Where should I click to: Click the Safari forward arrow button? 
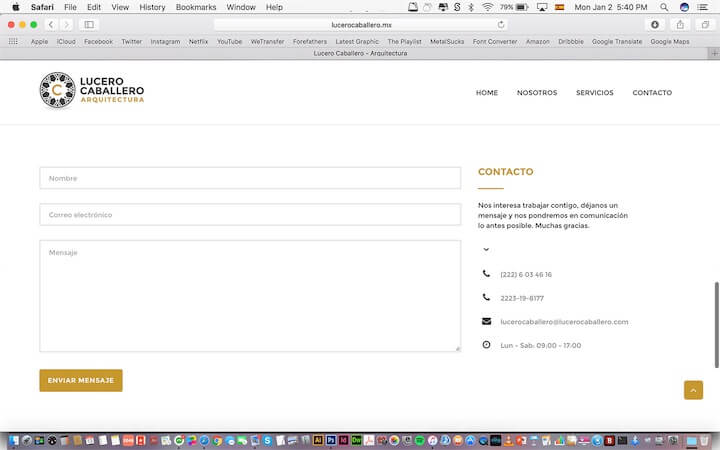point(66,24)
